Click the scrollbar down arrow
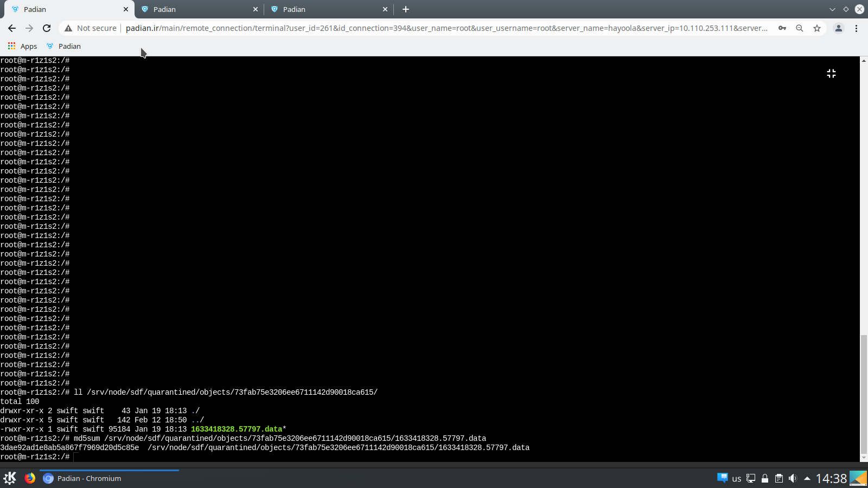 click(864, 458)
